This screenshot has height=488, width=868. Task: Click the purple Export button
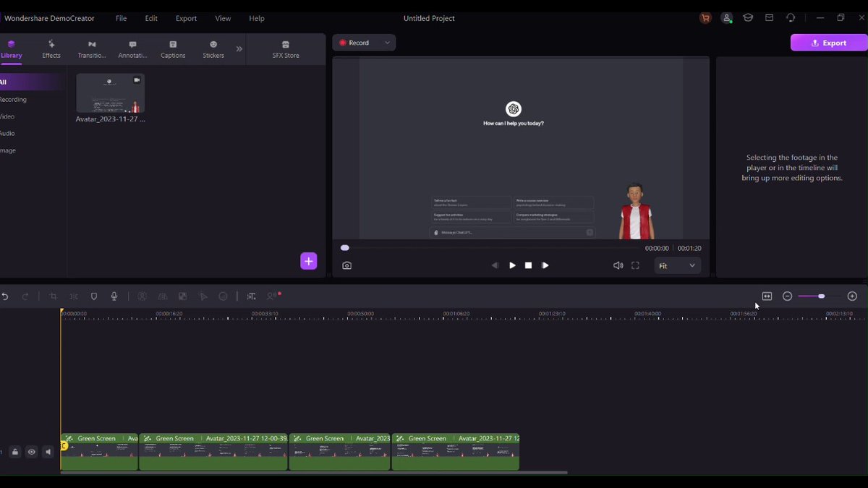click(829, 43)
